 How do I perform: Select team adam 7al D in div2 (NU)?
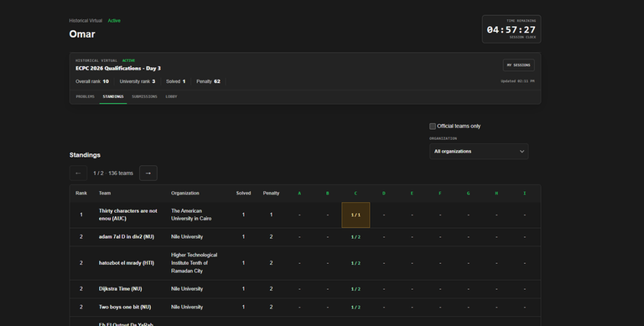click(127, 237)
